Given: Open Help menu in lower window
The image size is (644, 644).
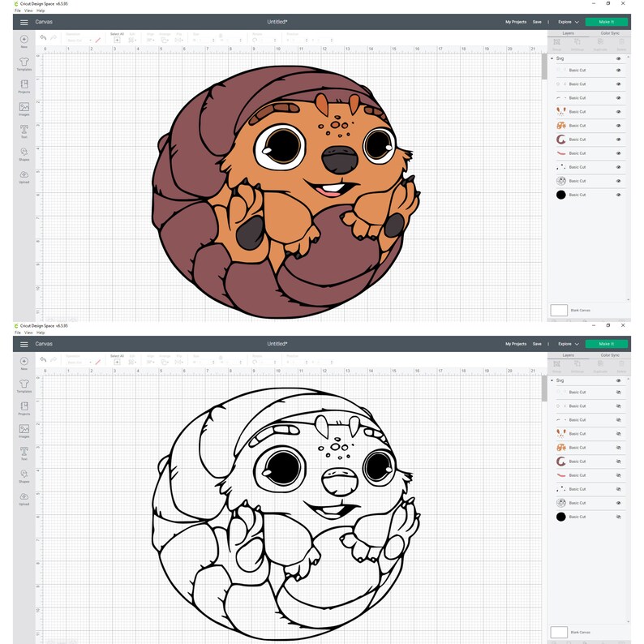Looking at the screenshot, I should [41, 333].
